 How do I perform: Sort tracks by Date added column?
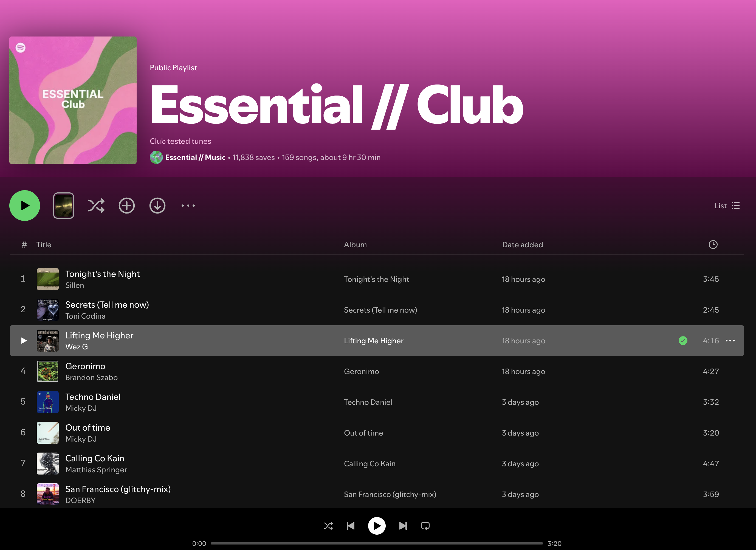point(522,245)
